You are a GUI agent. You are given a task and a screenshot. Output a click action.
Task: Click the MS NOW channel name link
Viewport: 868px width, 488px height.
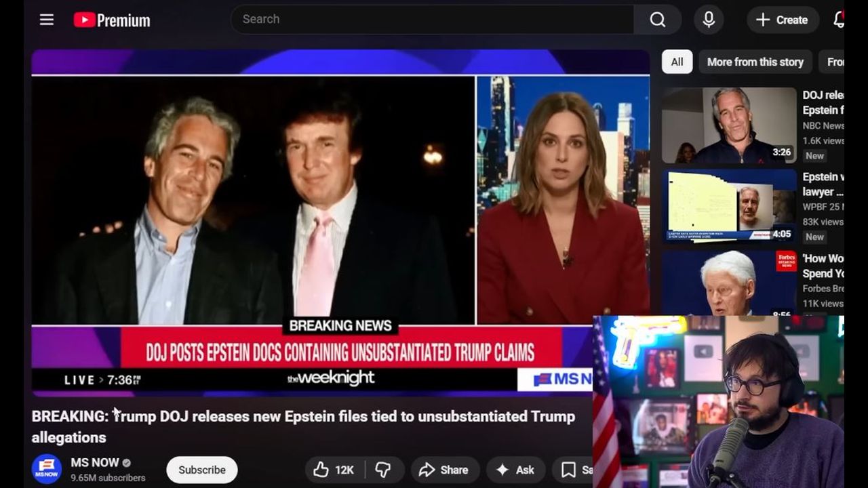(94, 462)
